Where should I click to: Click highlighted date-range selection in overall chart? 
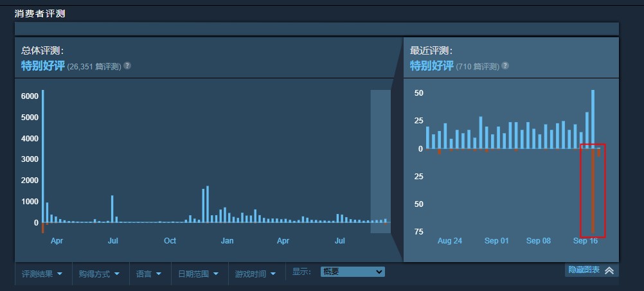[x=380, y=161]
